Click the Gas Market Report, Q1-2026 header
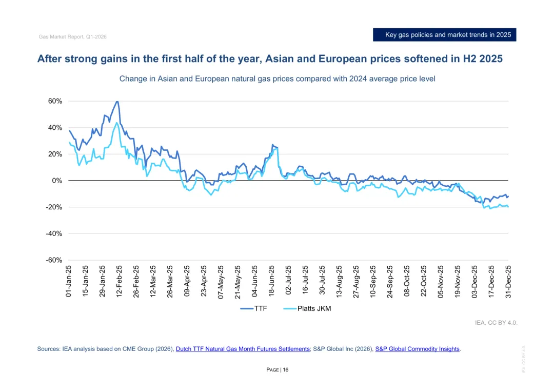Viewport: 554px width, 392px height. pos(72,37)
